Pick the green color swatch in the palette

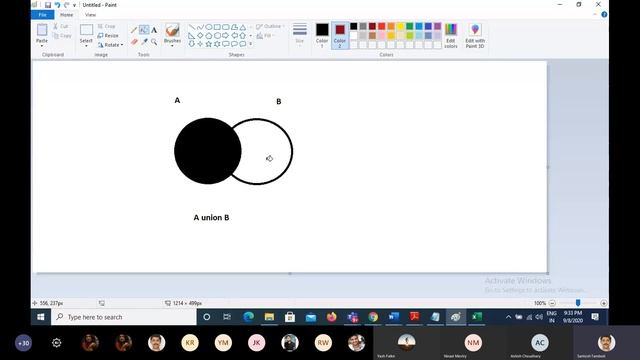(x=410, y=26)
